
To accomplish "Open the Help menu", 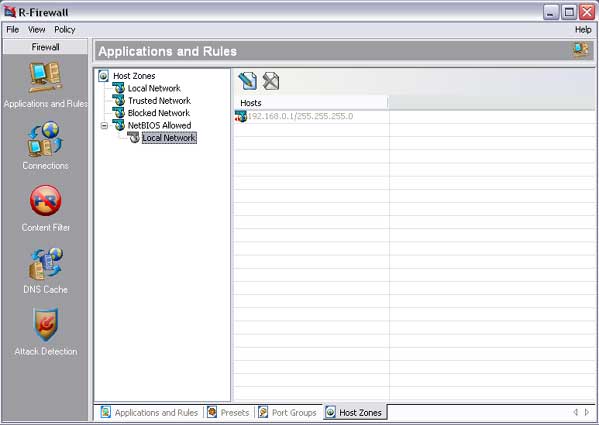I will [583, 29].
